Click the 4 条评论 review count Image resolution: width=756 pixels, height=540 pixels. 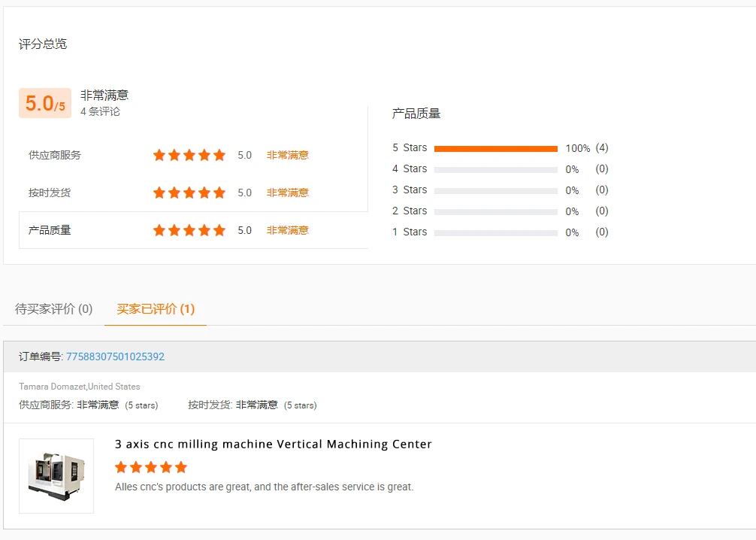pos(100,111)
